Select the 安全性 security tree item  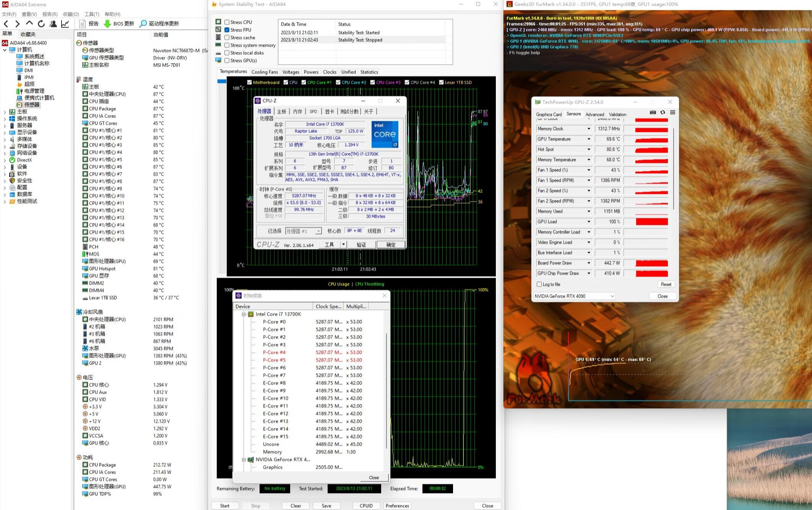21,181
